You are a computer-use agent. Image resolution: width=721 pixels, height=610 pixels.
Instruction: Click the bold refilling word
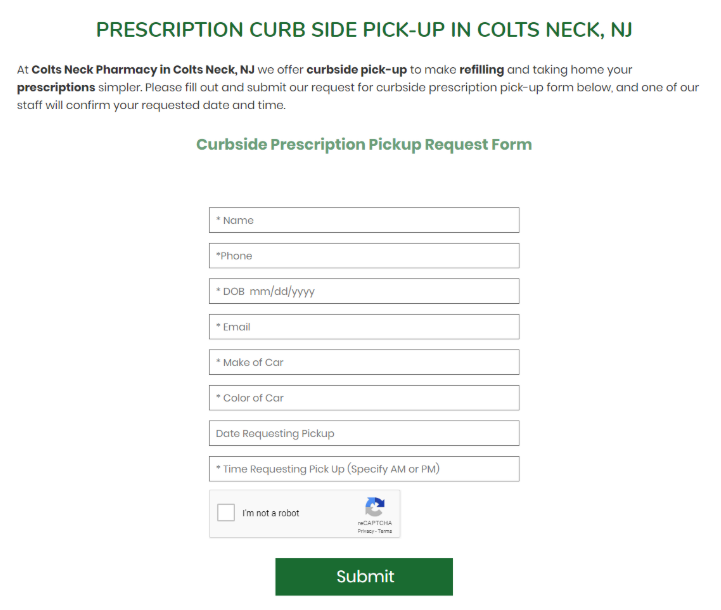(x=481, y=70)
